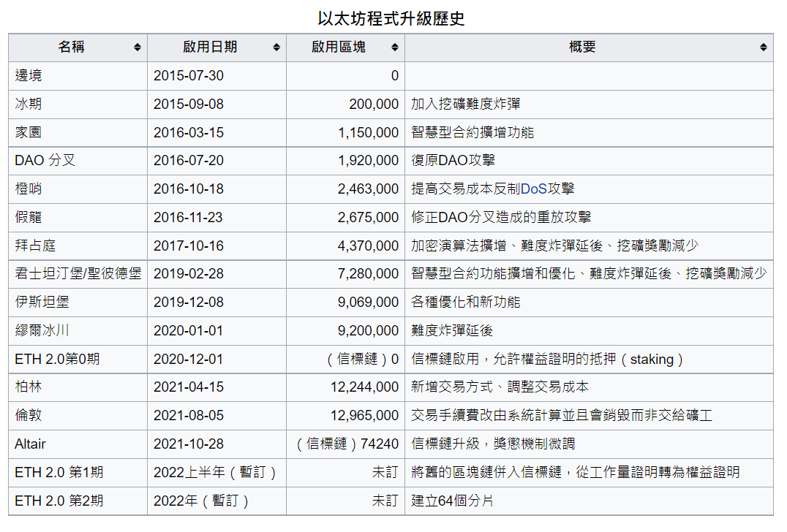The image size is (787, 532).
Task: Sort table by 啟用日期 column arrows
Action: [x=276, y=47]
